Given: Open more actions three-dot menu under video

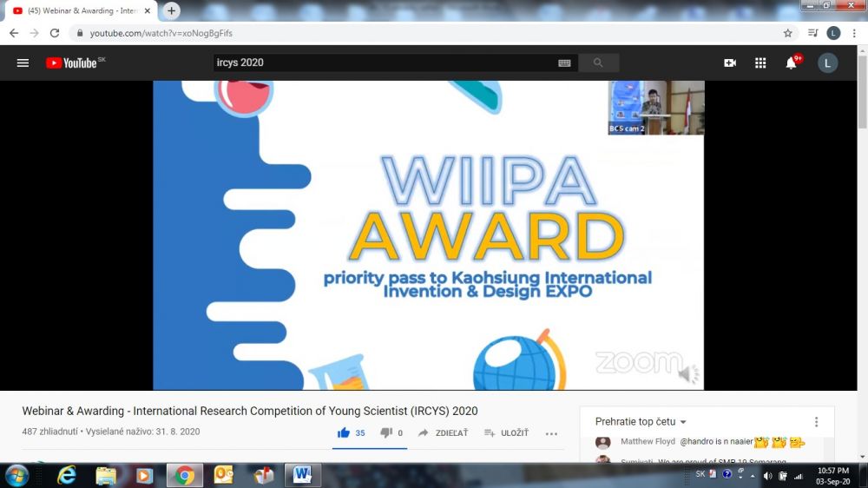Looking at the screenshot, I should pyautogui.click(x=551, y=433).
